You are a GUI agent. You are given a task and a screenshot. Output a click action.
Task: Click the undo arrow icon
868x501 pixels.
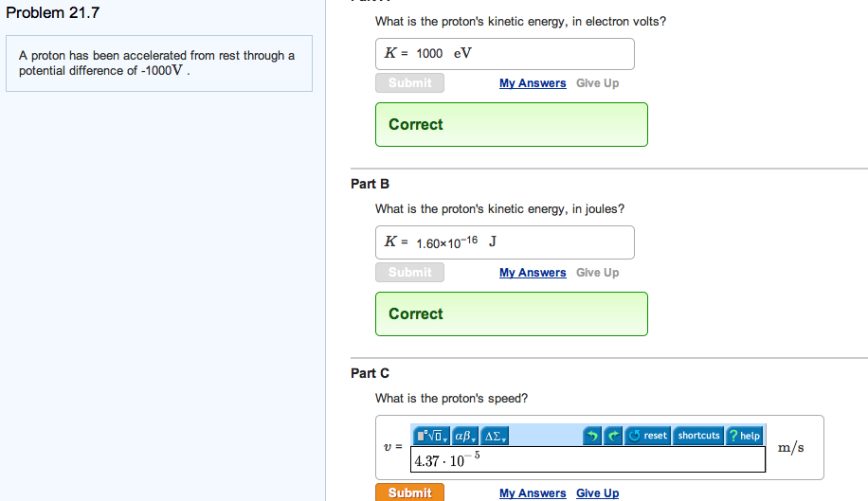(x=592, y=436)
